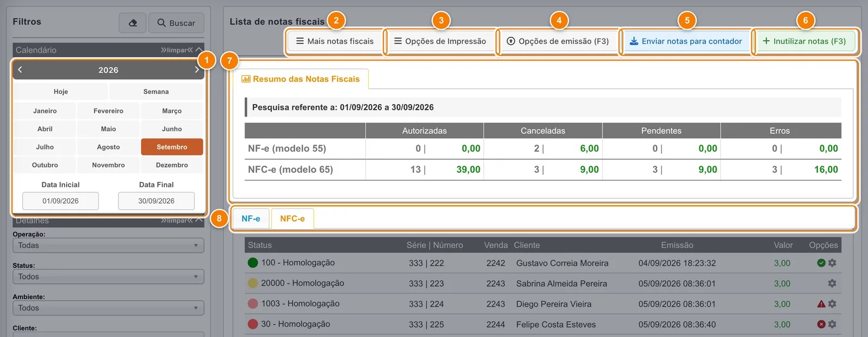Choose Abril month

coord(45,129)
